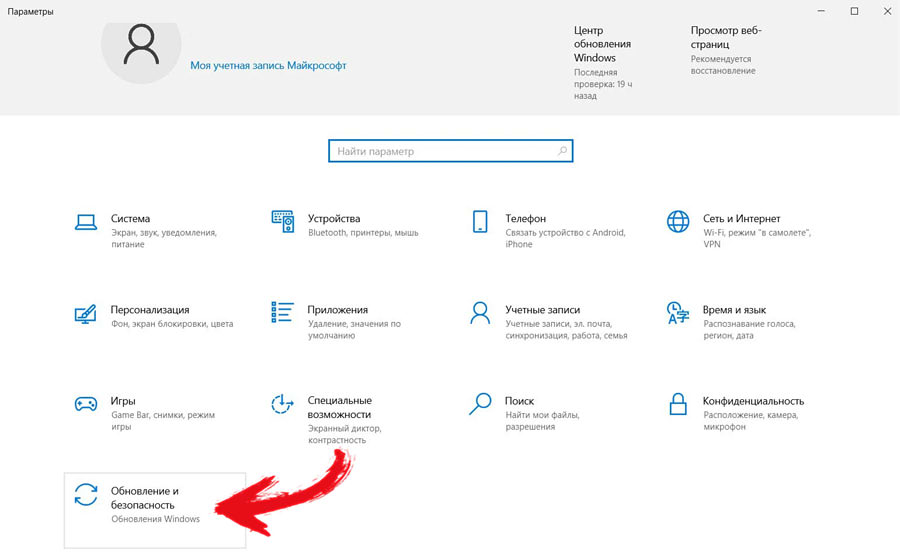This screenshot has height=560, width=900.
Task: Open the Игры gamepad icon
Action: (86, 404)
